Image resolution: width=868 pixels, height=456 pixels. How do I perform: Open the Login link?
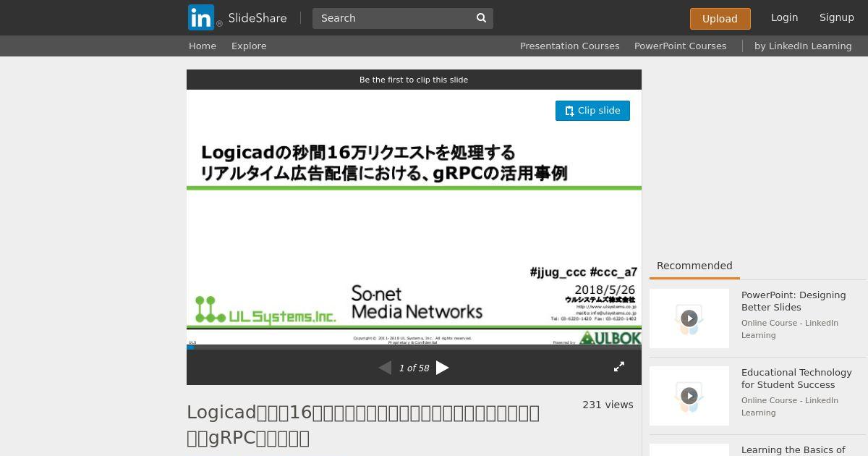(784, 17)
